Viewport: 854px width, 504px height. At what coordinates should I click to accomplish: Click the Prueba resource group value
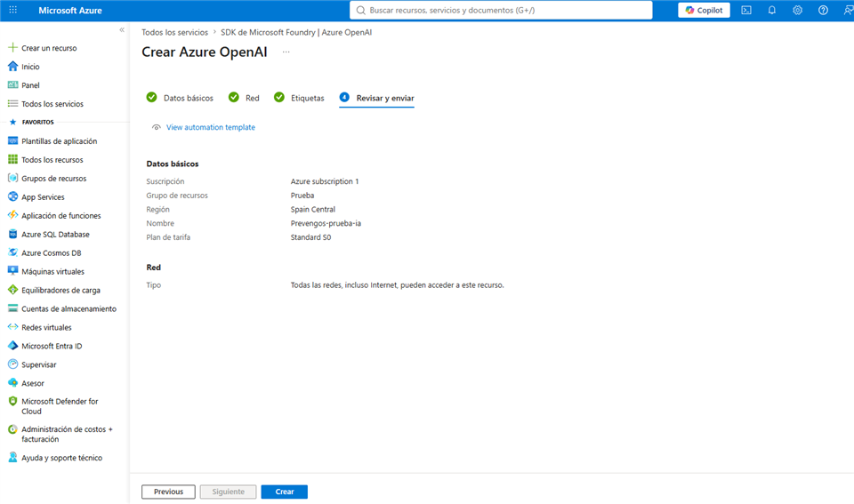tap(302, 196)
